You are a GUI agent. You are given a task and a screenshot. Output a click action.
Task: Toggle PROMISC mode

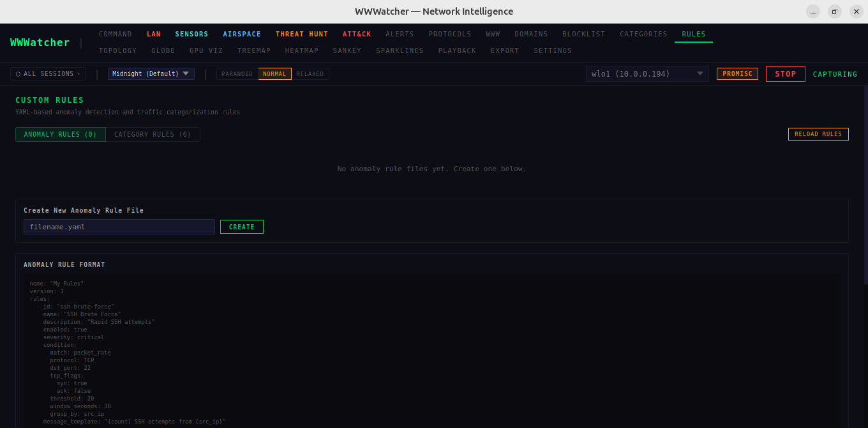(x=737, y=74)
